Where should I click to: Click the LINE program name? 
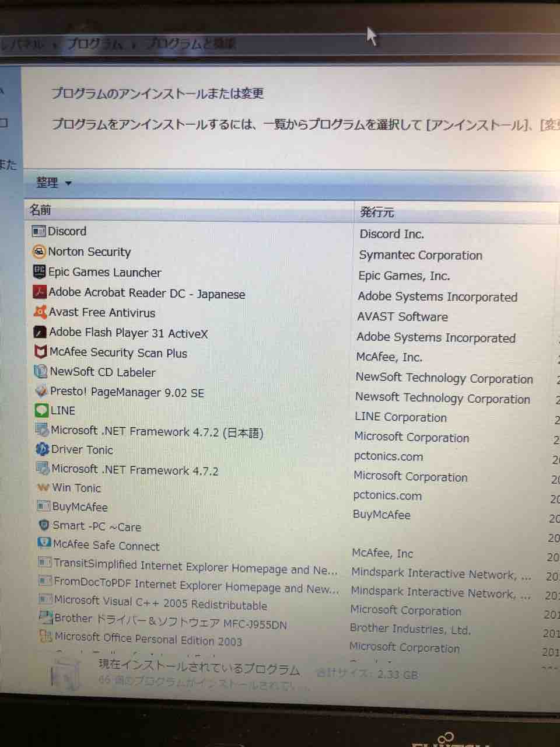63,411
